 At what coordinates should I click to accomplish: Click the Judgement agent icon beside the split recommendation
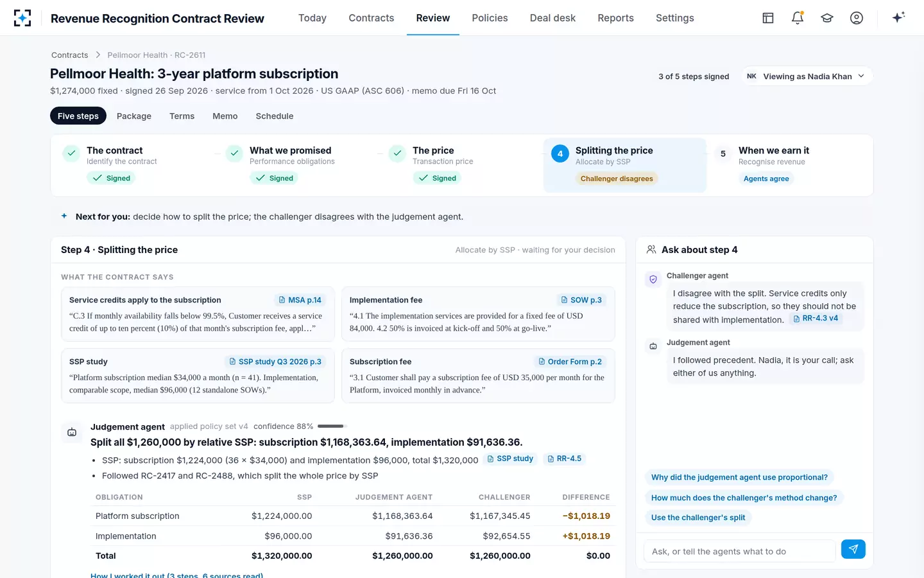coord(72,432)
